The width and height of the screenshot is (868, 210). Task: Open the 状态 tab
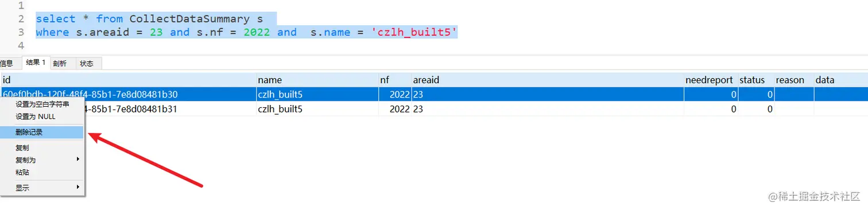(x=87, y=64)
